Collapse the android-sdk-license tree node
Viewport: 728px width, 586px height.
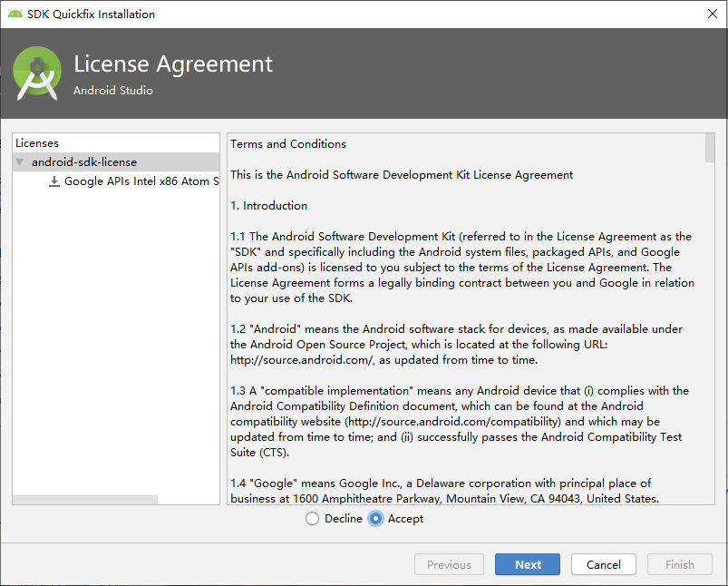20,162
